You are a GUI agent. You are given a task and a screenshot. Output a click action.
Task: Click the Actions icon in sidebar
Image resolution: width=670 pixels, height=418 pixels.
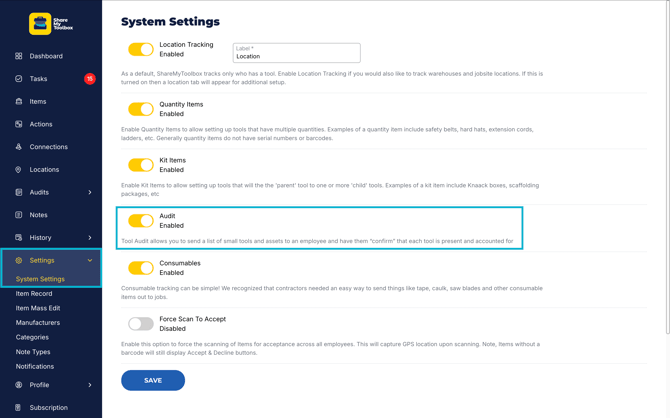[x=18, y=124]
